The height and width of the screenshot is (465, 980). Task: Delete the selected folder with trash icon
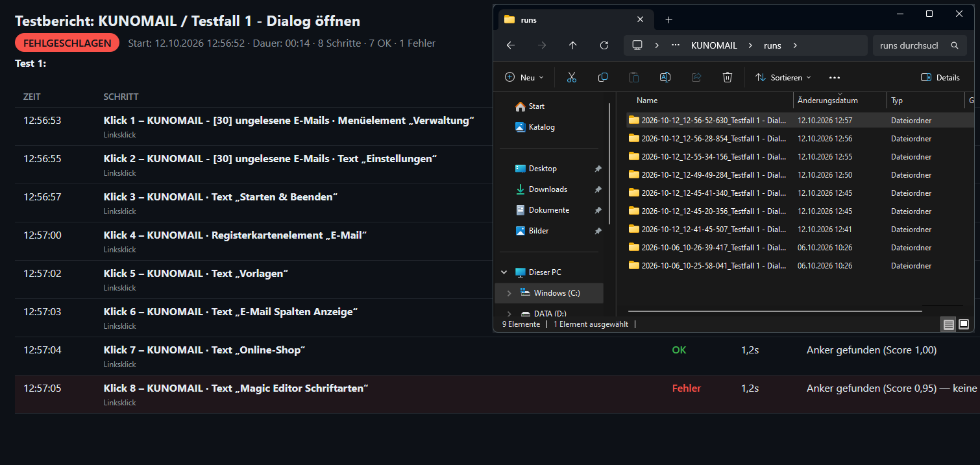click(x=728, y=77)
